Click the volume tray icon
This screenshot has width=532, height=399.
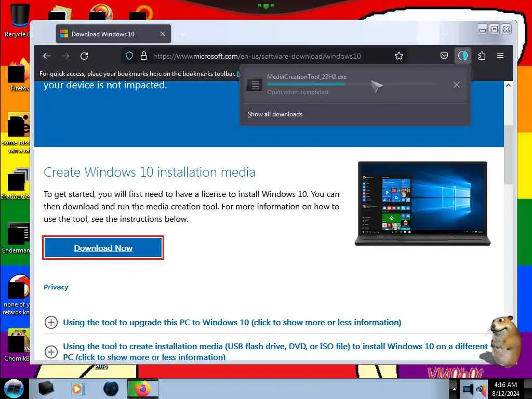(x=481, y=389)
